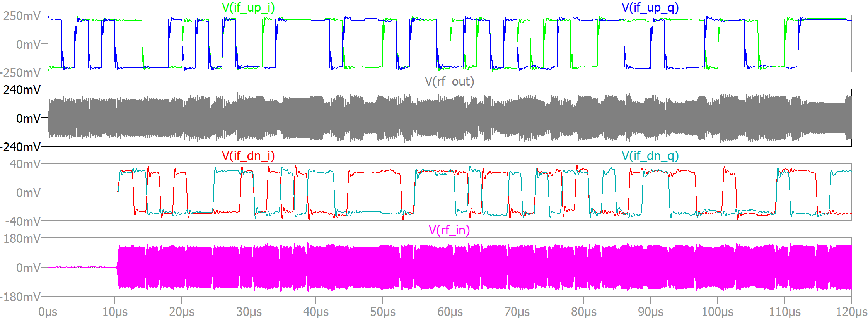Click the -240mV vertical axis label
The height and width of the screenshot is (319, 868).
20,147
